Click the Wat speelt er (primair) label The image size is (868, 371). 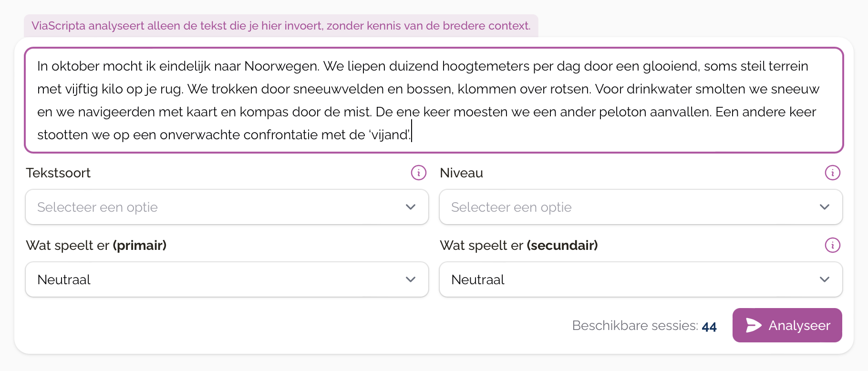[x=96, y=245]
